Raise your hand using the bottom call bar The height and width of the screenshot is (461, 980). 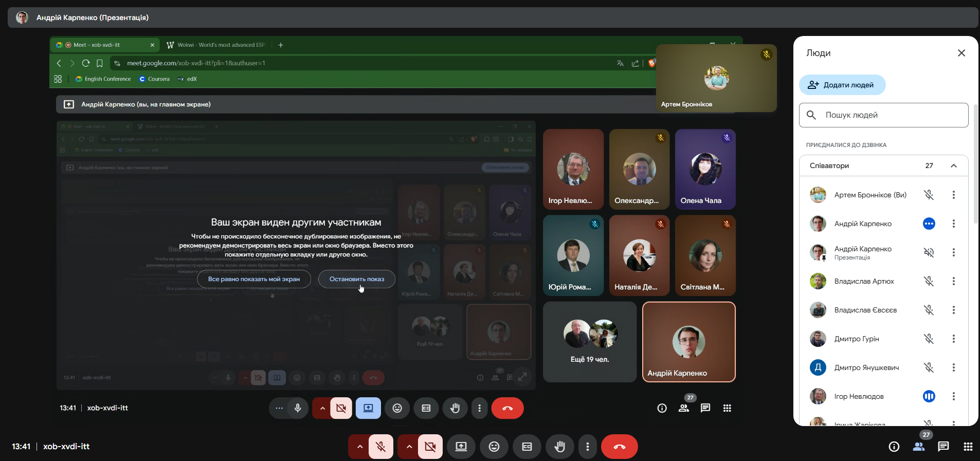point(559,447)
